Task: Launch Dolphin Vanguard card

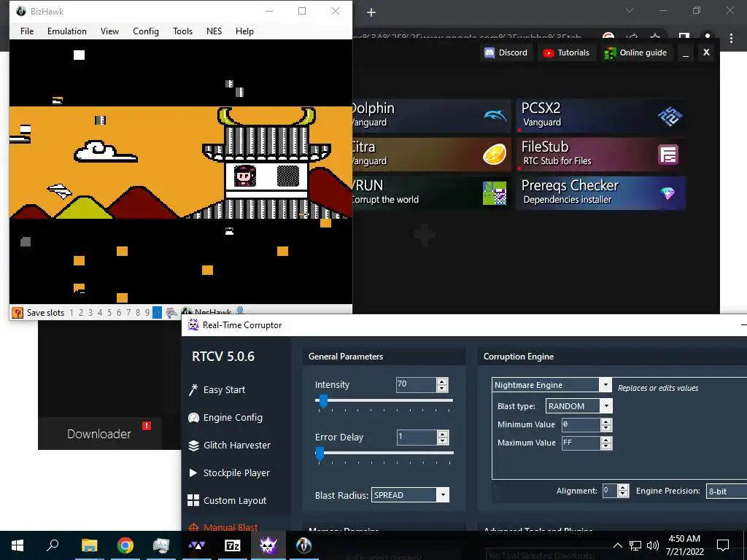Action: click(430, 115)
